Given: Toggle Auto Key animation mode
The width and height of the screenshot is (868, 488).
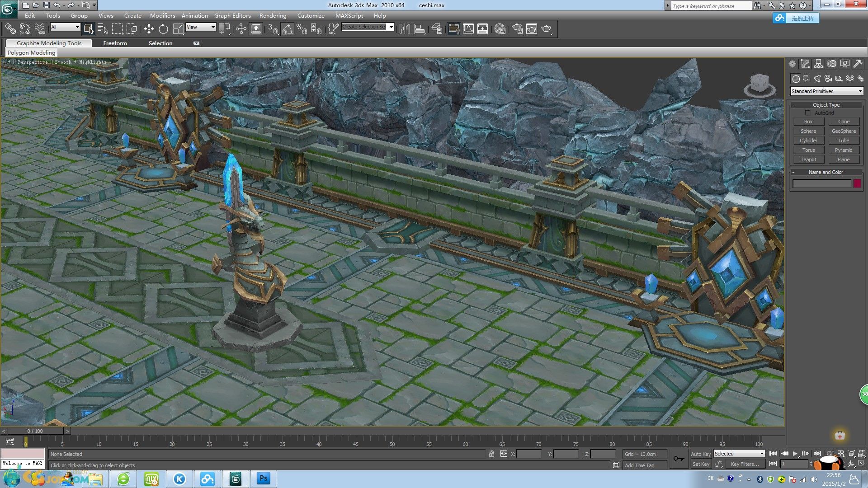Looking at the screenshot, I should tap(700, 454).
